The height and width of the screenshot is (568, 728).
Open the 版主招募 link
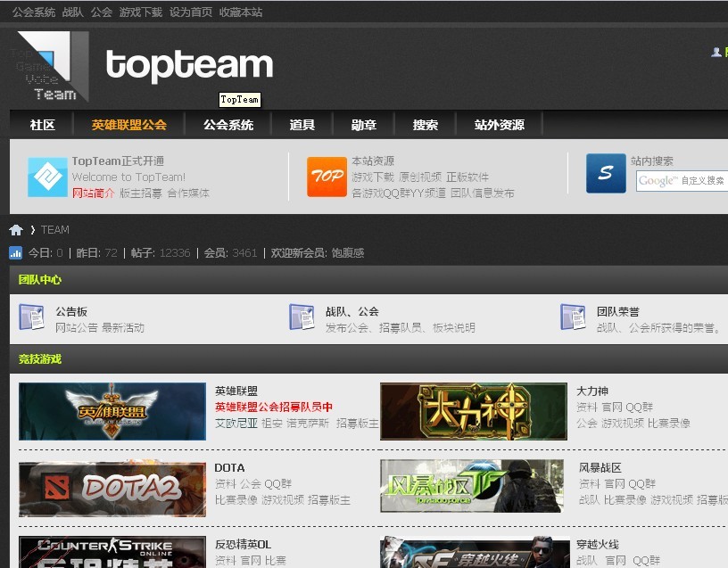pos(141,193)
